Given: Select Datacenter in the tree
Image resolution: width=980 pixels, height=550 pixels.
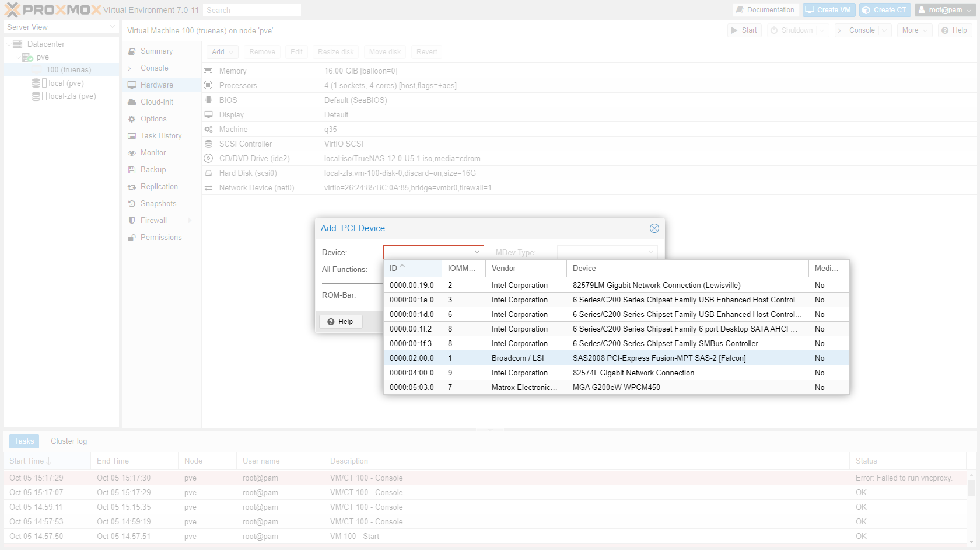Looking at the screenshot, I should 45,44.
